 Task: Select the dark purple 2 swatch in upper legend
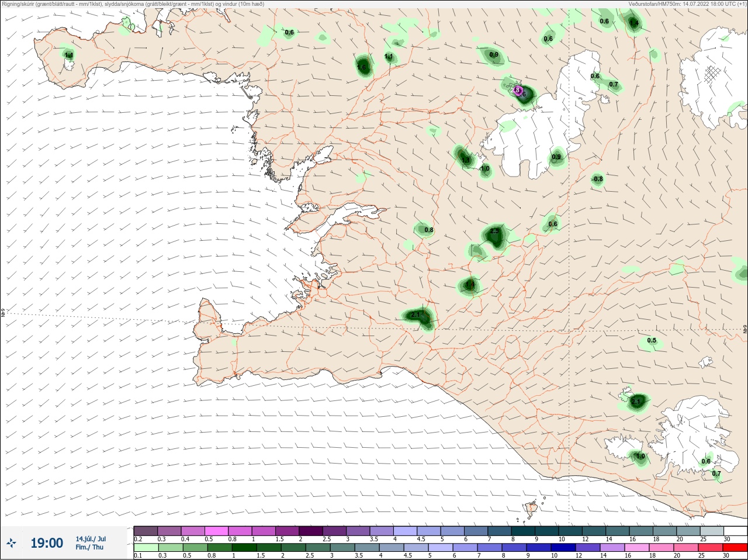(x=311, y=531)
